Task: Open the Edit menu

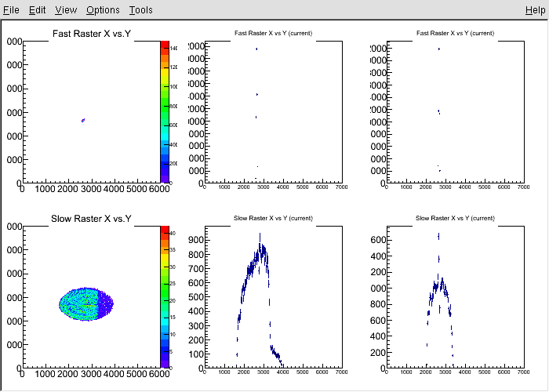Action: click(x=37, y=9)
